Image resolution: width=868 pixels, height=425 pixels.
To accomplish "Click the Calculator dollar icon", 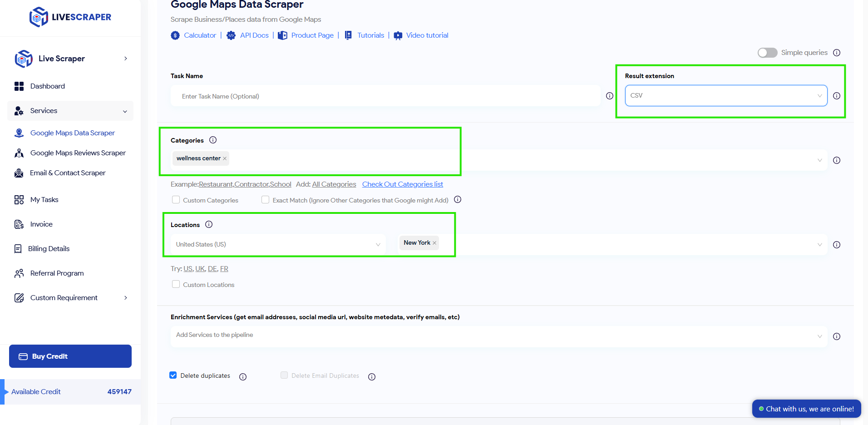I will tap(175, 35).
